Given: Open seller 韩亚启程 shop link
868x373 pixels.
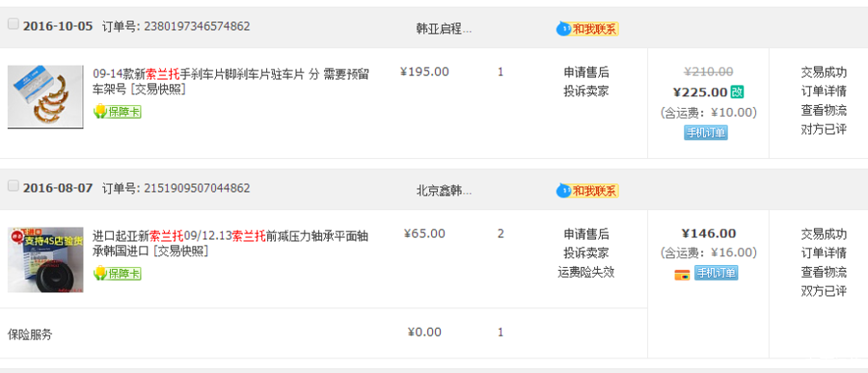Looking at the screenshot, I should pyautogui.click(x=444, y=29).
